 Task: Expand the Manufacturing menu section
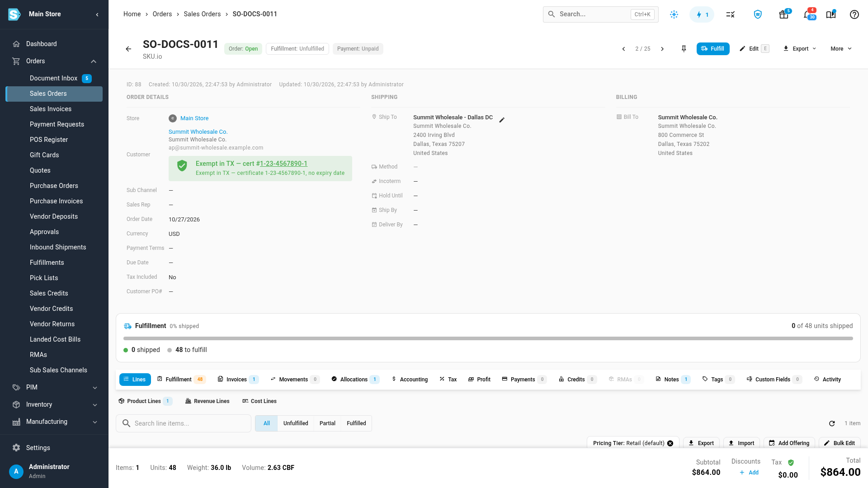95,422
